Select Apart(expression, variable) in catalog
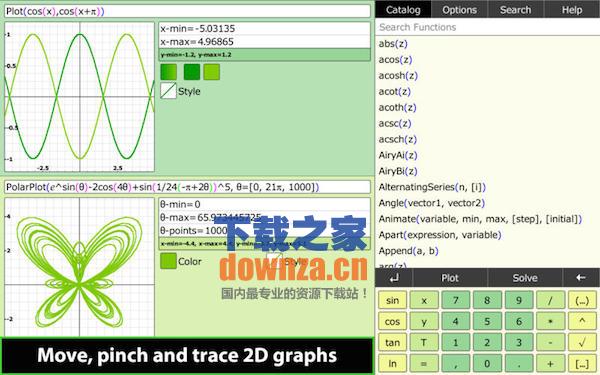The height and width of the screenshot is (375, 600). tap(440, 235)
